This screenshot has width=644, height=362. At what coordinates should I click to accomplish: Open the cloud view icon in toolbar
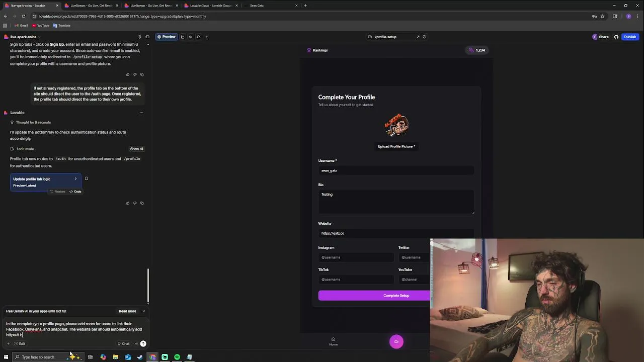point(198,37)
